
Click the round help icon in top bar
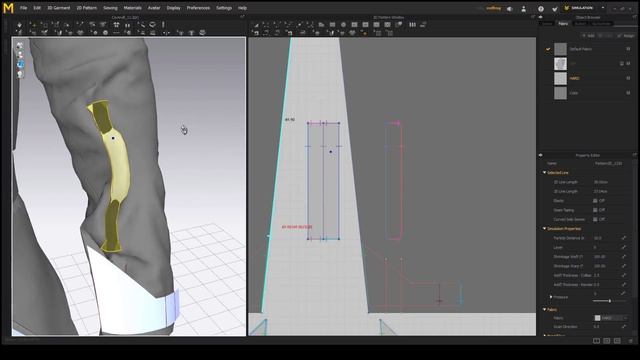541,9
